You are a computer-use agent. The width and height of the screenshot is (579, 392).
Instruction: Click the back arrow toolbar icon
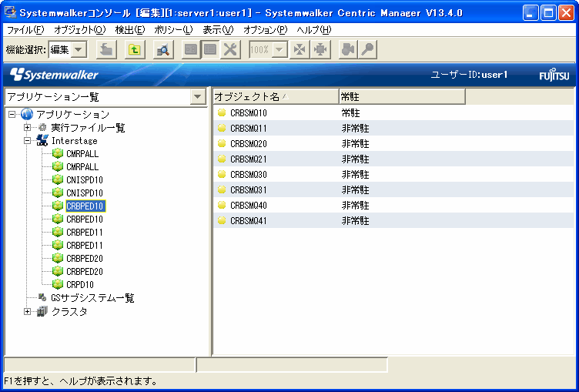click(x=107, y=49)
